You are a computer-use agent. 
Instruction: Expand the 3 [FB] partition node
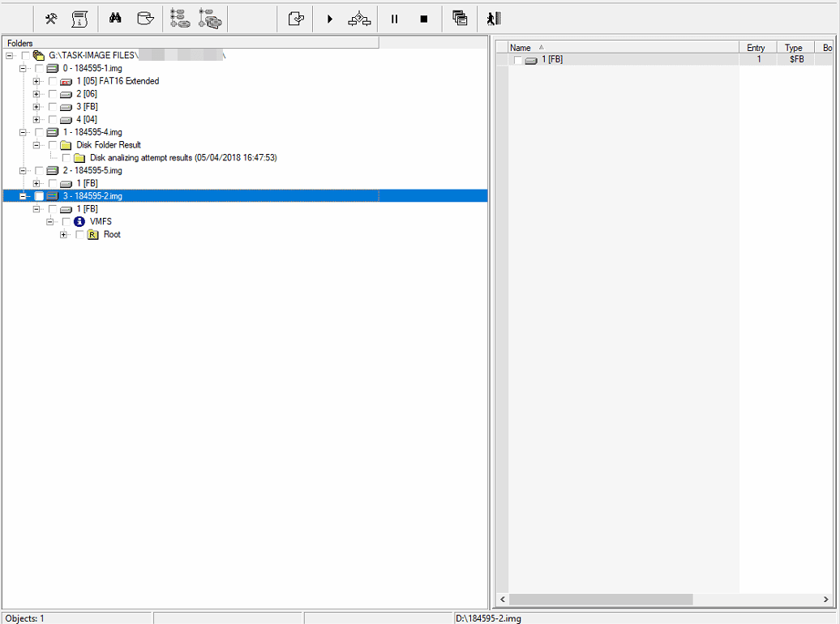(x=36, y=107)
